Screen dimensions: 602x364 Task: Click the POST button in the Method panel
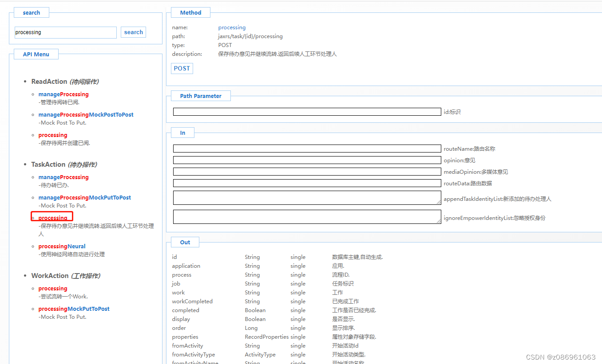click(182, 68)
